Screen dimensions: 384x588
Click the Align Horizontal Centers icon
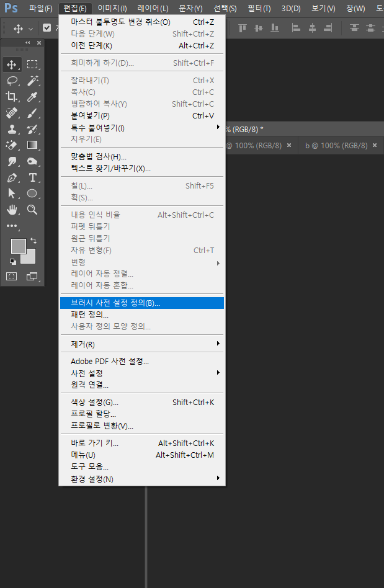tap(312, 28)
